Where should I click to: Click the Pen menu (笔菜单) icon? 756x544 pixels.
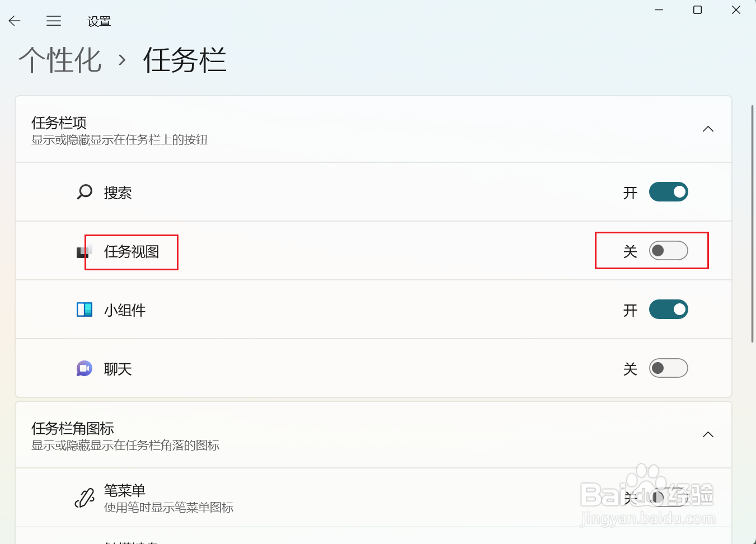pos(84,498)
